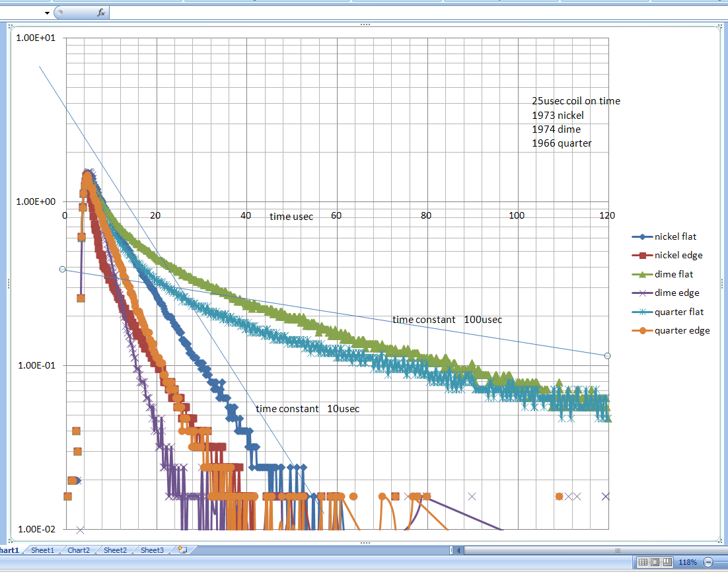Switch to Page Break Preview view

[667, 562]
